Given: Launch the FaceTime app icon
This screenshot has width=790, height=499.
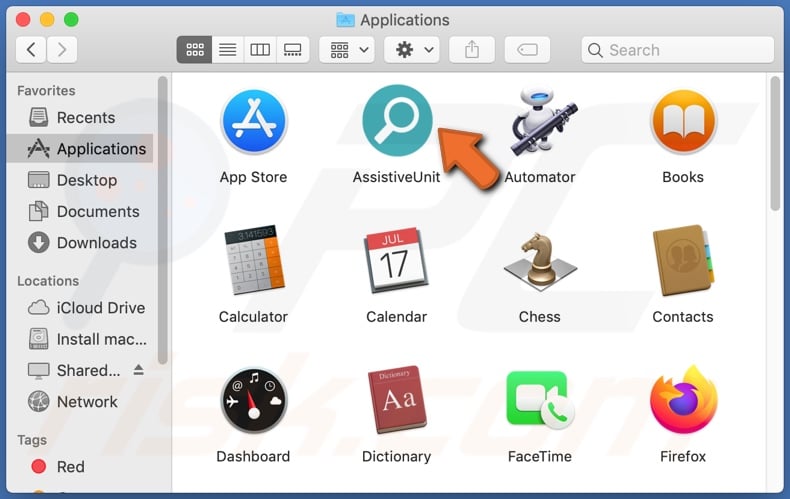Looking at the screenshot, I should point(540,400).
